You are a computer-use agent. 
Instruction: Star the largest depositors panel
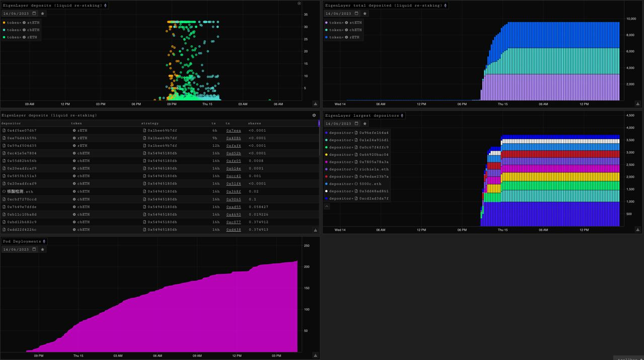click(x=365, y=124)
